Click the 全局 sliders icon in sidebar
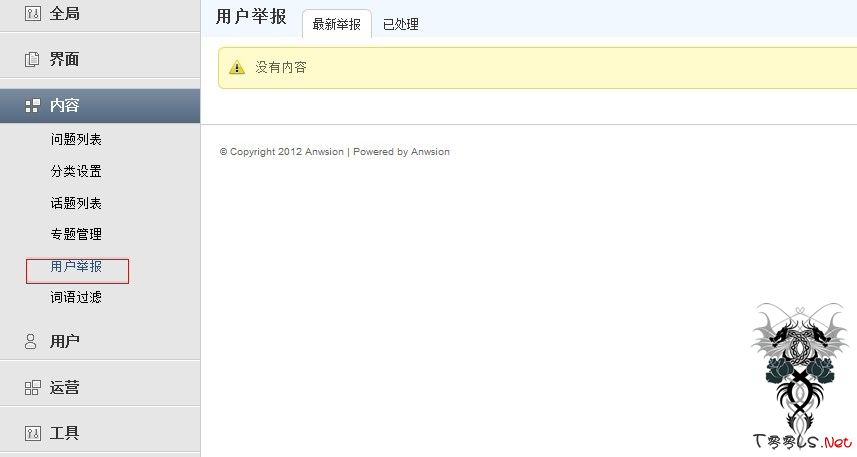The height and width of the screenshot is (457, 857). tap(32, 13)
